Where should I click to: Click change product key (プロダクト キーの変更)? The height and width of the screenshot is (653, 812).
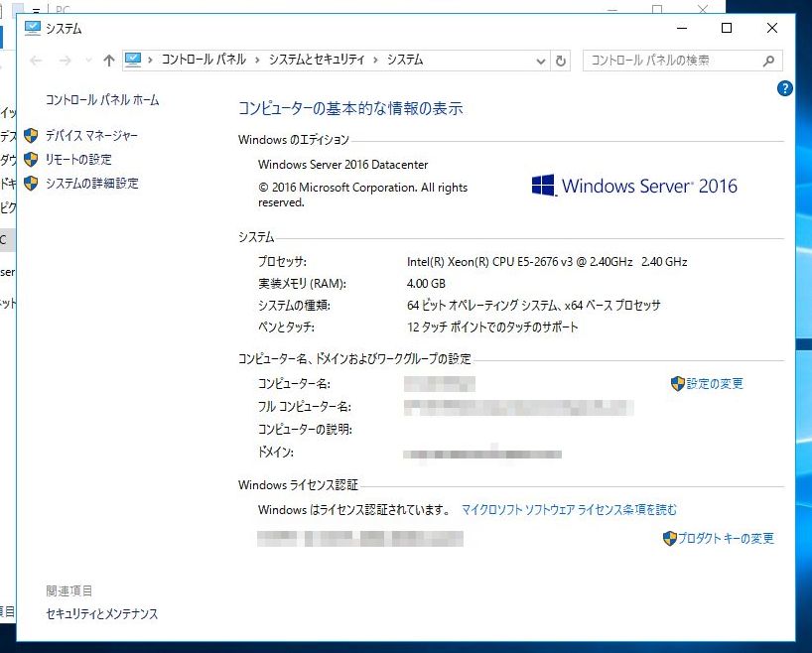[726, 539]
